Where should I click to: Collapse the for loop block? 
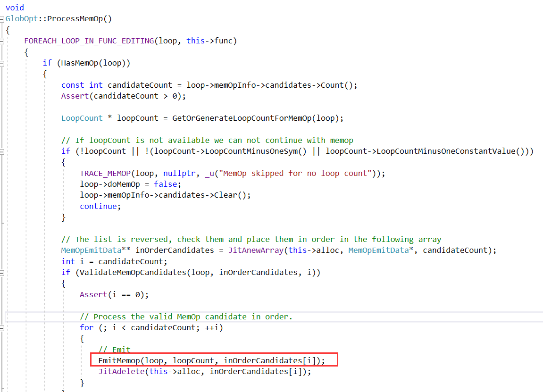click(x=2, y=328)
